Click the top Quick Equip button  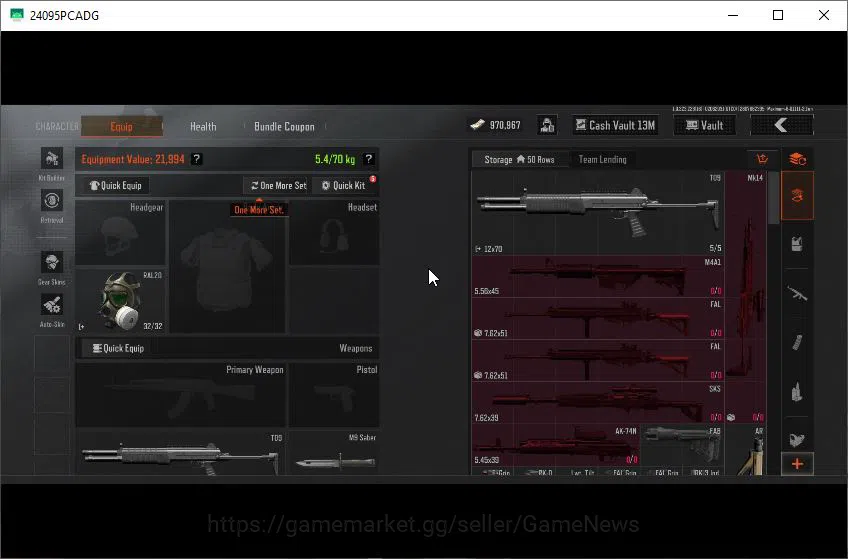pos(115,185)
